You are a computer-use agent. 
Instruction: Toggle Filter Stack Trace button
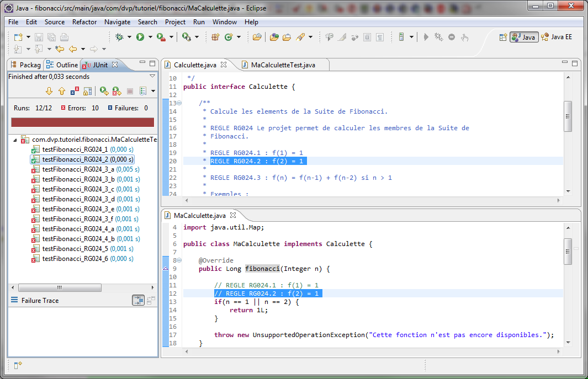[x=138, y=300]
